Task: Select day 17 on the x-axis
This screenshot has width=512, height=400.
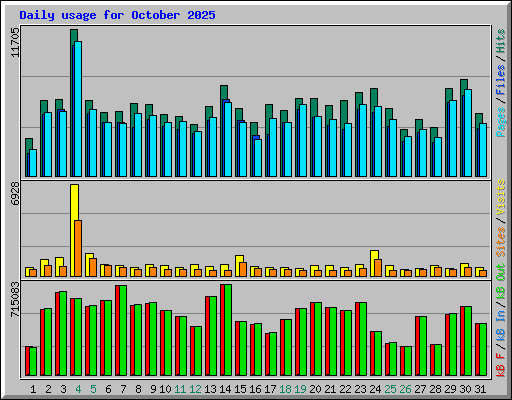Action: tap(270, 389)
